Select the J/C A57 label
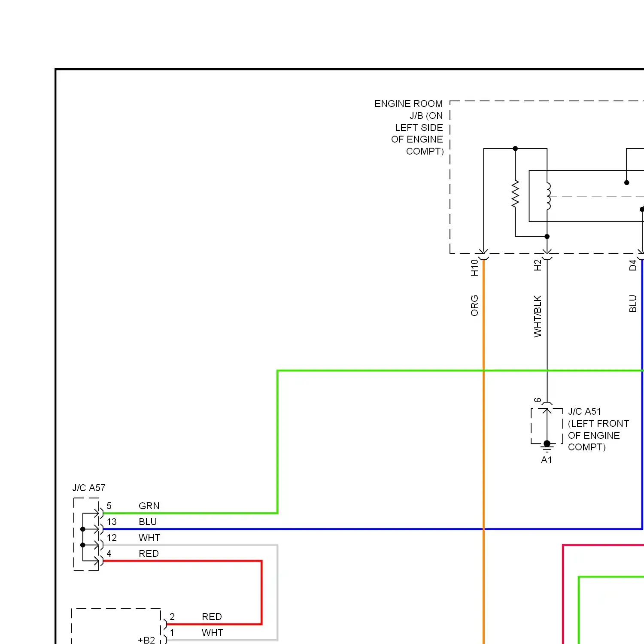 click(x=89, y=488)
